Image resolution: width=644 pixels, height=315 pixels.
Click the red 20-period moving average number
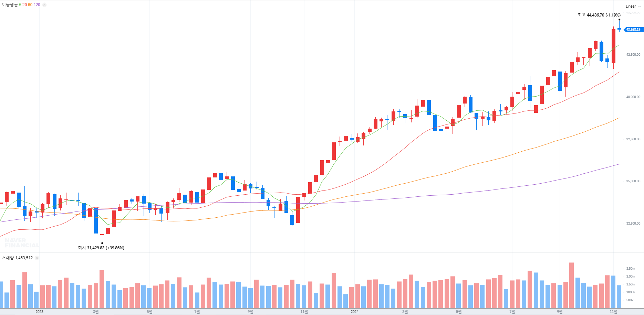(24, 5)
